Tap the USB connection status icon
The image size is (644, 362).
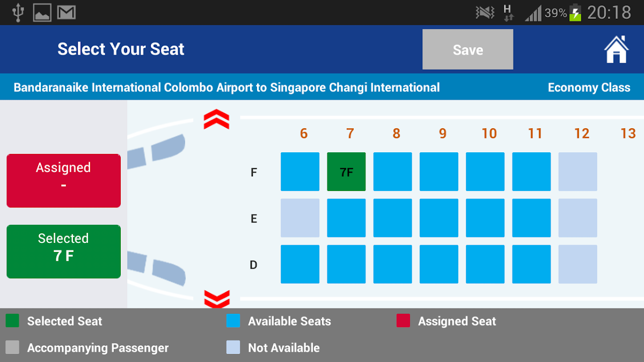tap(18, 12)
